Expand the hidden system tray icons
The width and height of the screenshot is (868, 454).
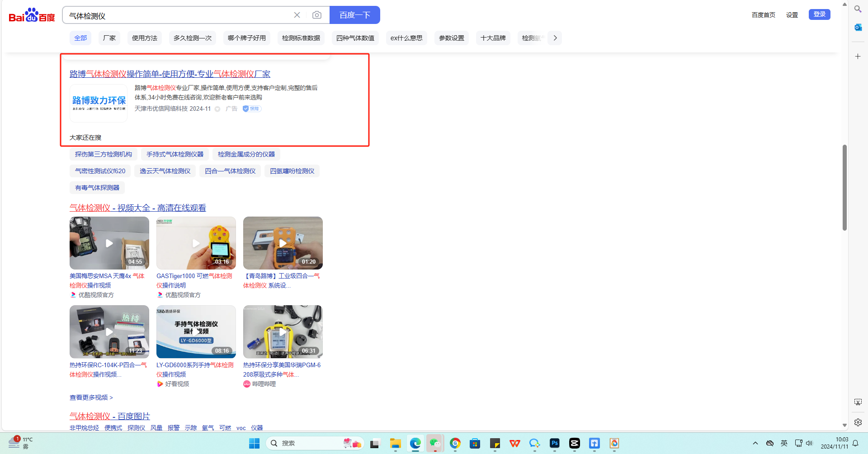[755, 443]
